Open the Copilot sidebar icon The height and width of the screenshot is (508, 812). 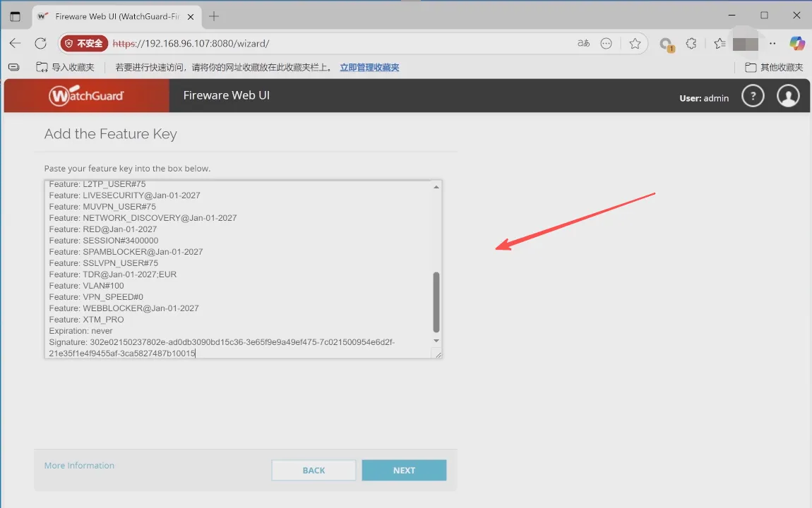[x=797, y=44]
